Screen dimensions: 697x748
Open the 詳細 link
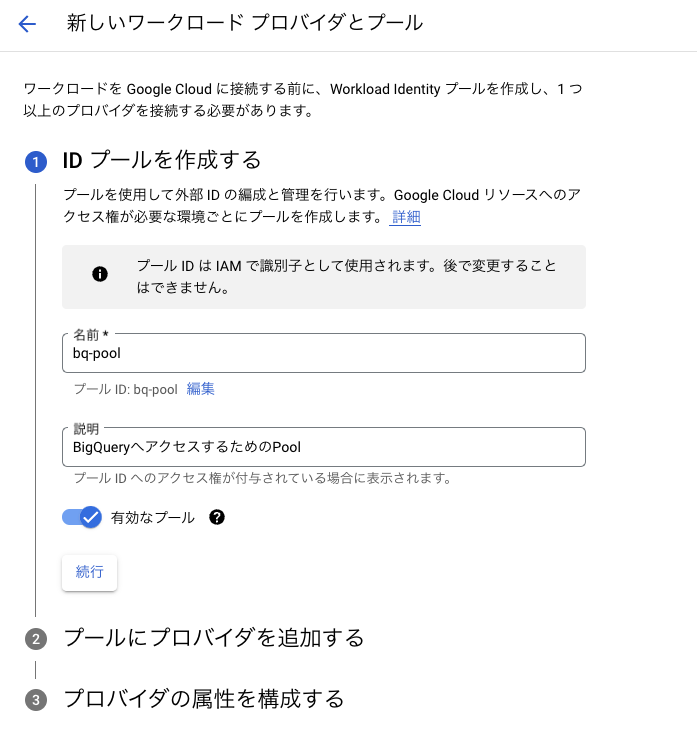coord(405,217)
